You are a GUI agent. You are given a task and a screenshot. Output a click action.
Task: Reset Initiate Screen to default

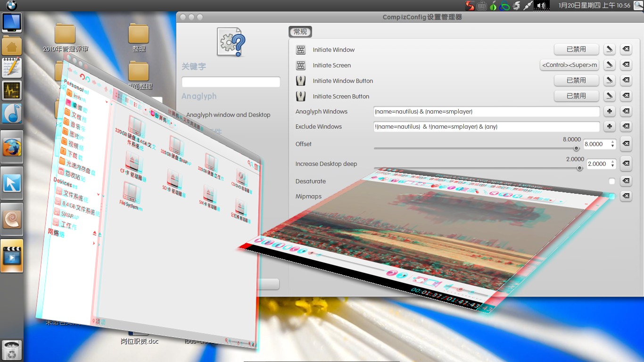coord(626,65)
